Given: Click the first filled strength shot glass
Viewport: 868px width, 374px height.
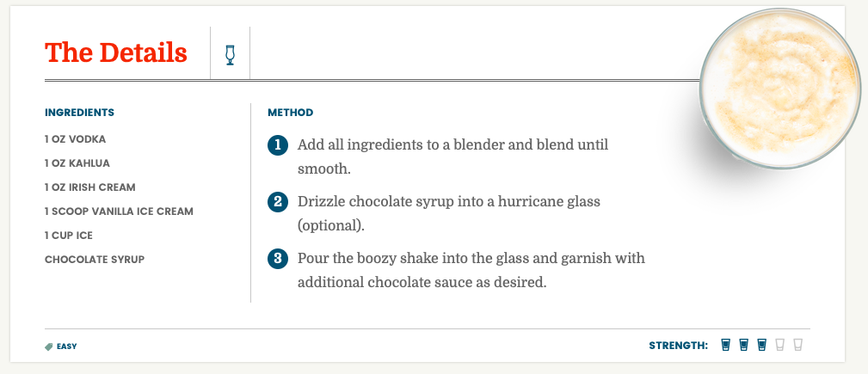Looking at the screenshot, I should click(726, 346).
